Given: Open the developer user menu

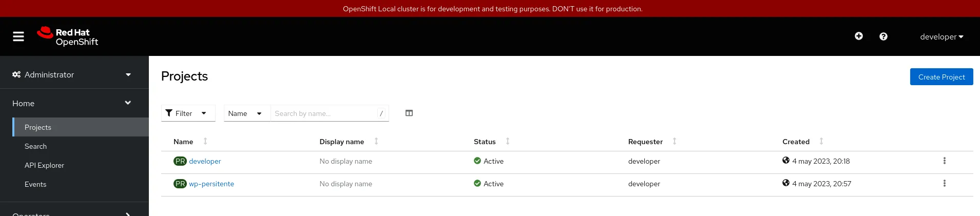Looking at the screenshot, I should tap(941, 37).
